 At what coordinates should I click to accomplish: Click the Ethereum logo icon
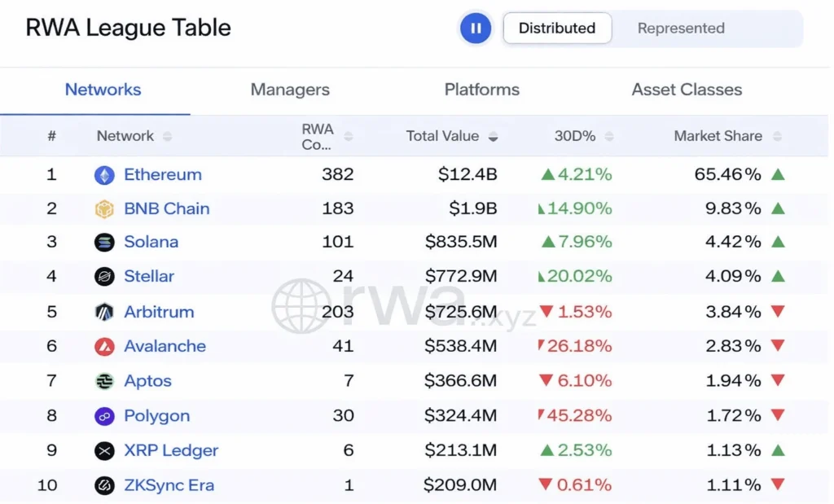coord(104,175)
